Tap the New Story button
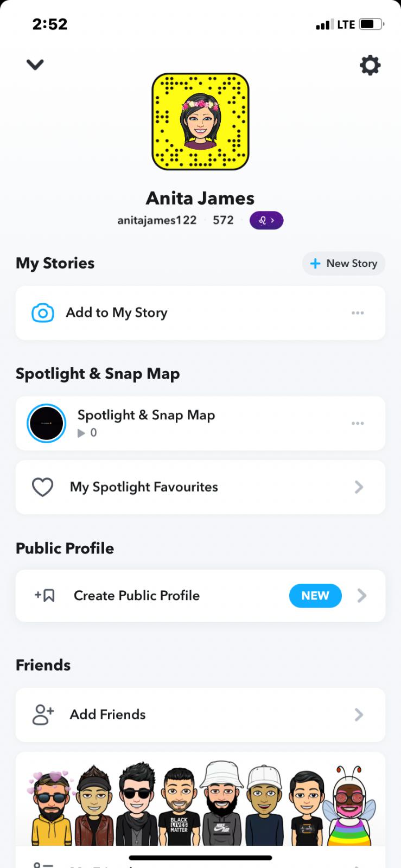Screen dimensions: 401x868 (343, 264)
